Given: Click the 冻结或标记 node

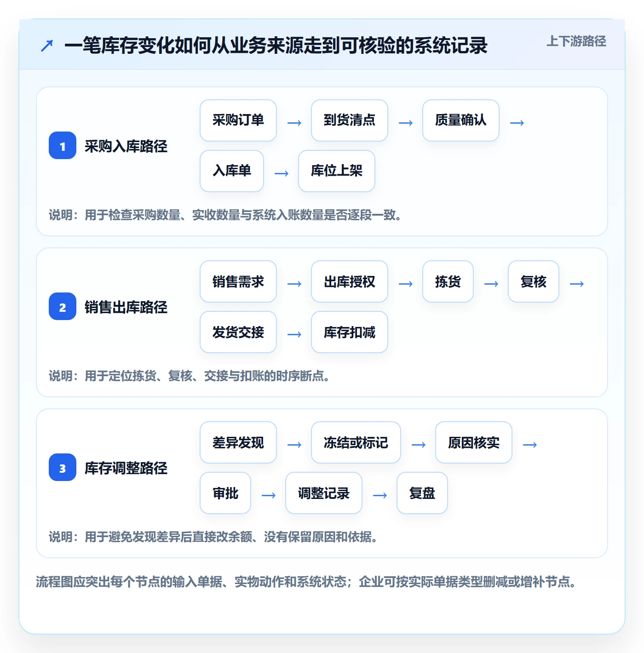Looking at the screenshot, I should point(356,442).
